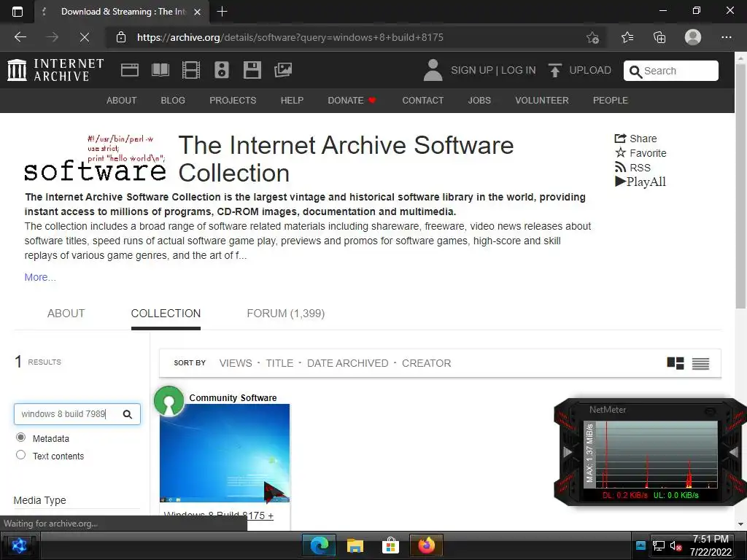Select the Metadata search option

20,437
